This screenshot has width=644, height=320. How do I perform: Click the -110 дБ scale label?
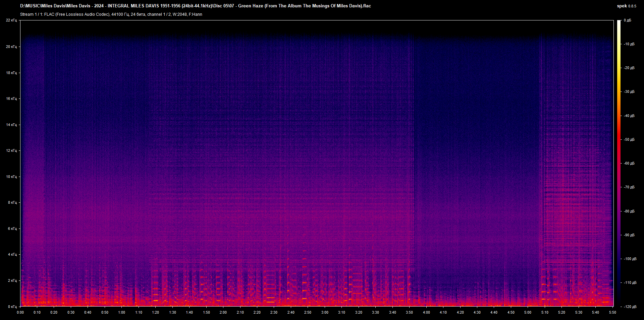(x=630, y=283)
